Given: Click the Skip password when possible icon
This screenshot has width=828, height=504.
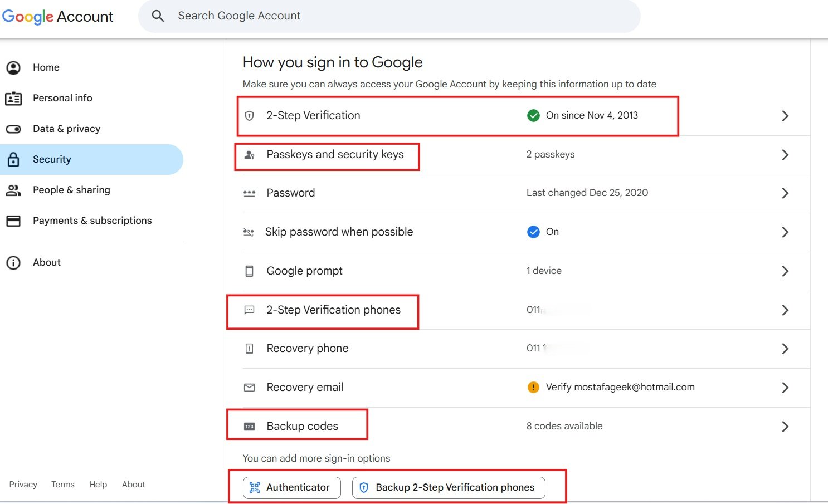Looking at the screenshot, I should (x=249, y=232).
